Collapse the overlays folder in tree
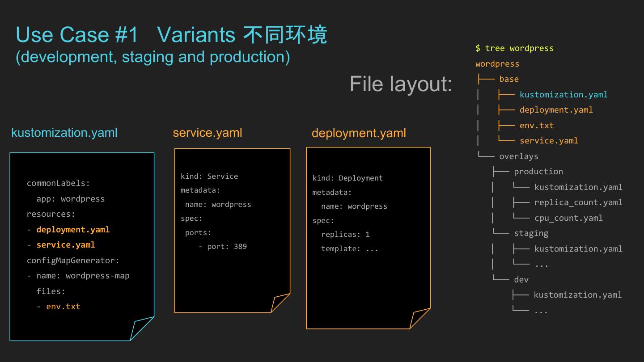 (x=519, y=156)
